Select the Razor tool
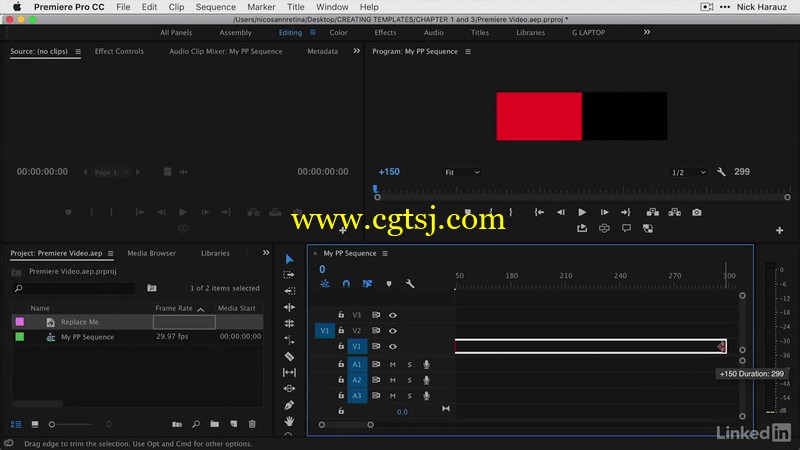 click(289, 356)
